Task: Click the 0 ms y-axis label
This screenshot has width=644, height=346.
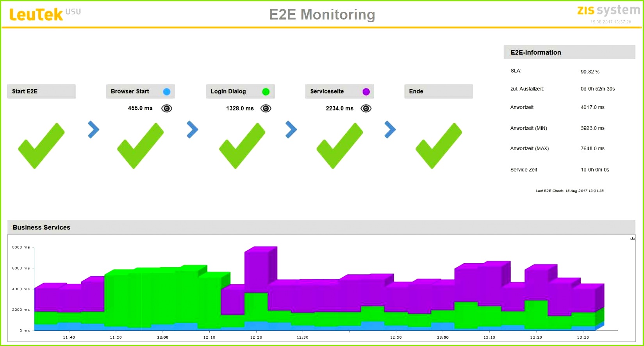Action: tap(25, 331)
